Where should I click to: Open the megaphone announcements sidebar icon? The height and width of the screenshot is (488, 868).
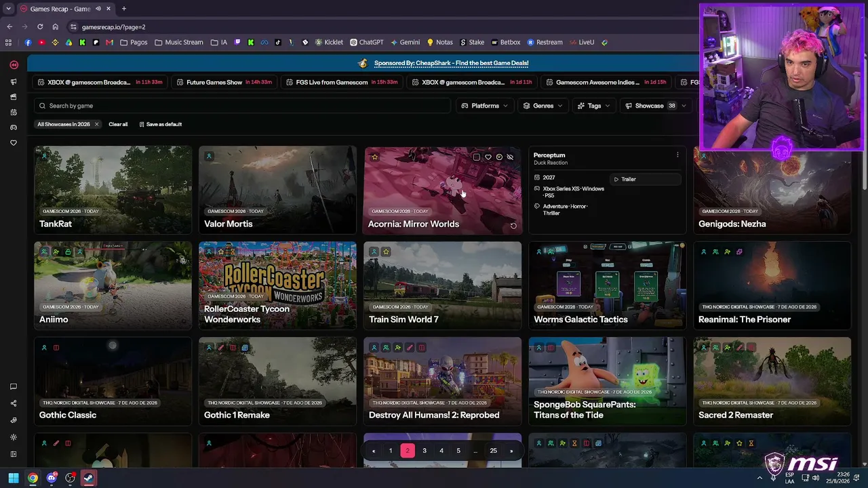(14, 82)
